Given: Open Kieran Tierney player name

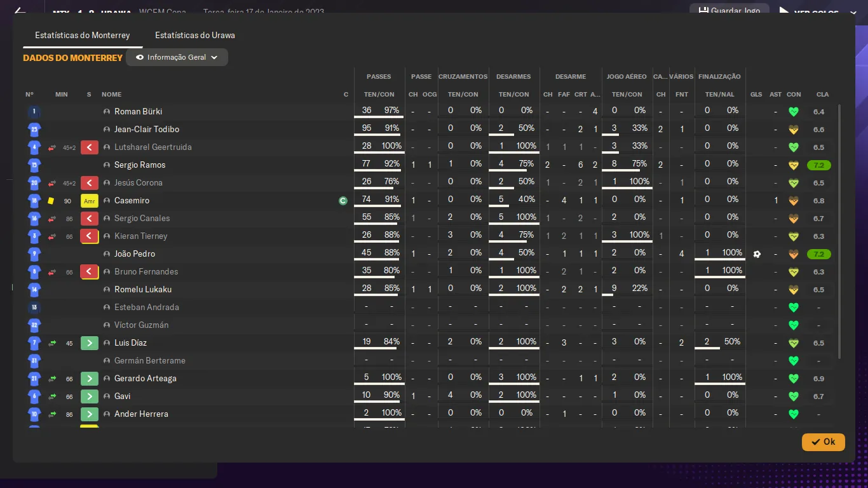Looking at the screenshot, I should (141, 236).
